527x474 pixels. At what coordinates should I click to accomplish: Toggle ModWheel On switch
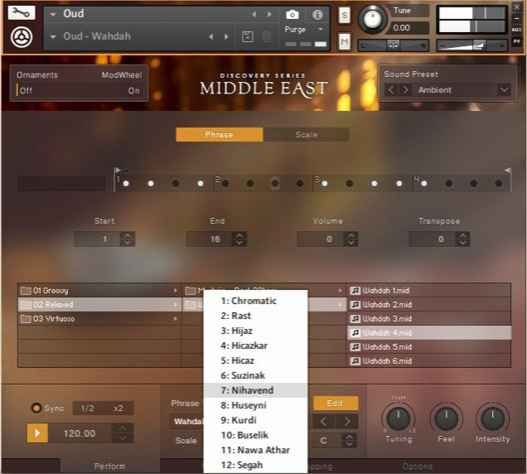[x=133, y=90]
